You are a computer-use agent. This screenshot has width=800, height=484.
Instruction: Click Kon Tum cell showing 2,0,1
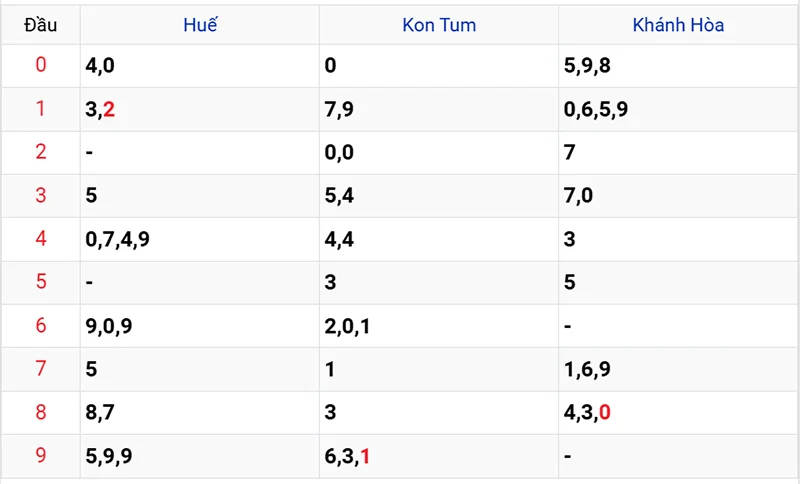pos(439,326)
